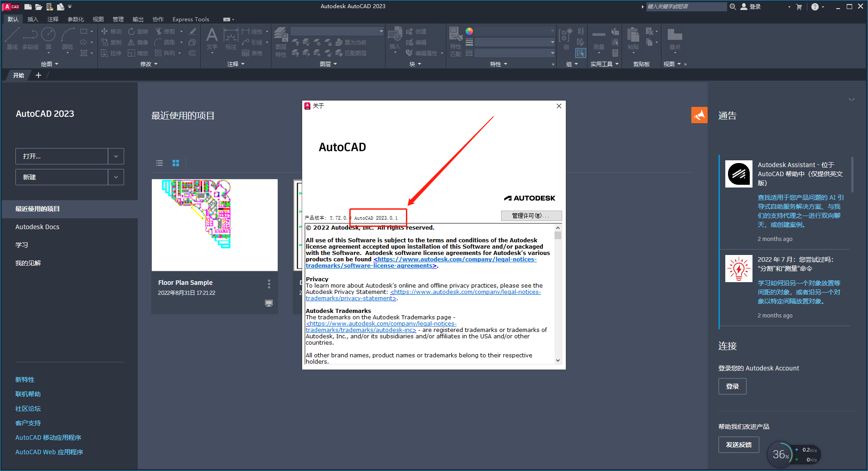Screen dimensions: 868x471
Task: Open the Floor Plan Sample thumbnail
Action: click(215, 225)
